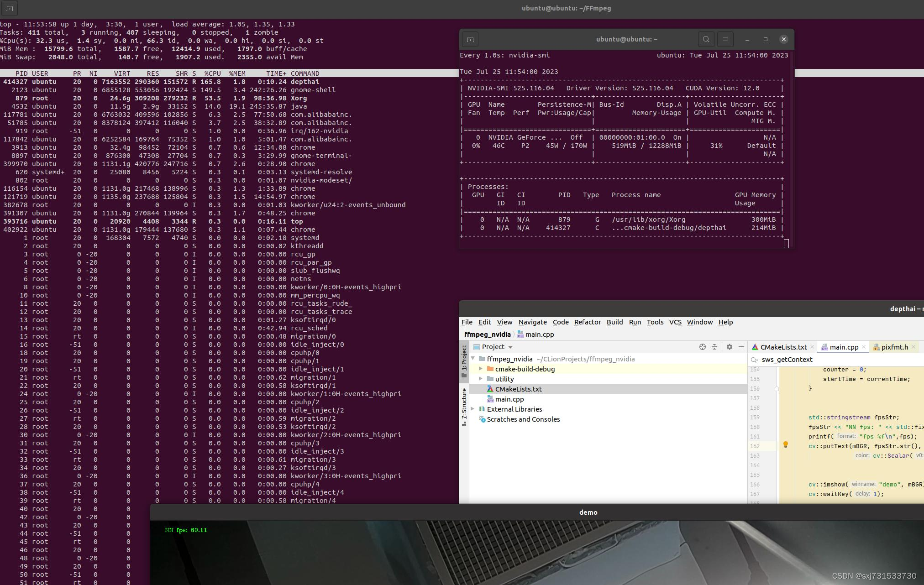Screen dimensions: 924x585
Task: Click the Xorg process row in top
Action: (x=229, y=98)
